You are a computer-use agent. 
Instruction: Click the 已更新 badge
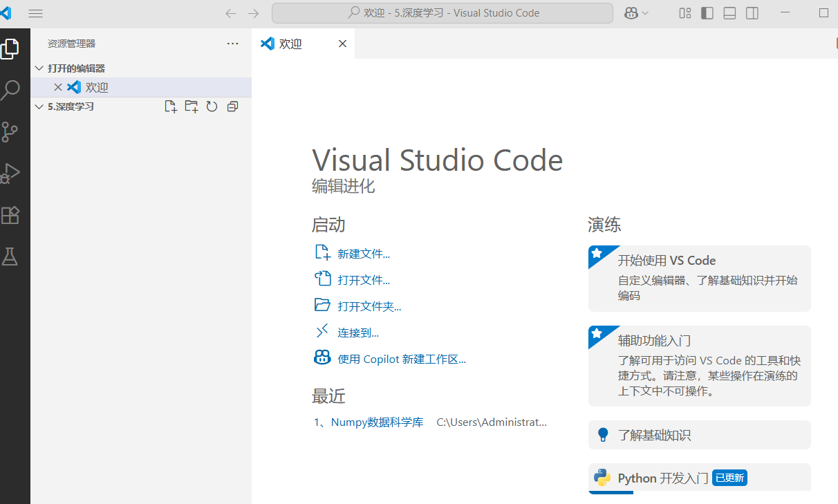pos(729,478)
